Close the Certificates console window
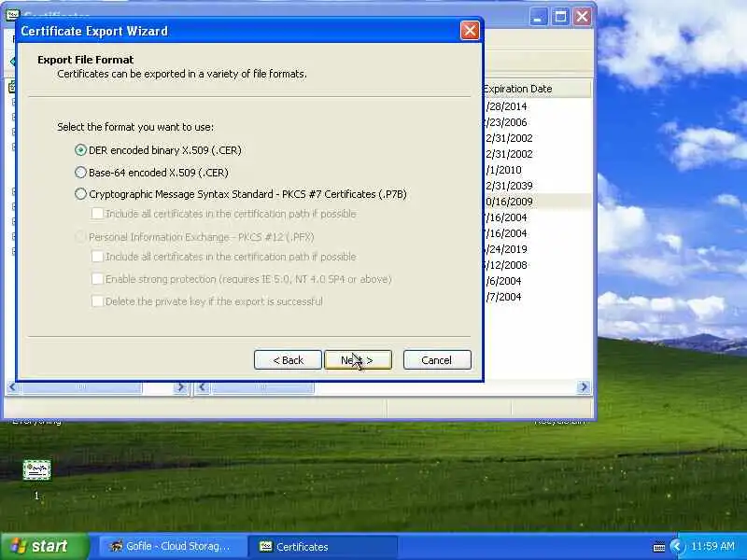Screen dimensions: 747x560 (x=582, y=17)
